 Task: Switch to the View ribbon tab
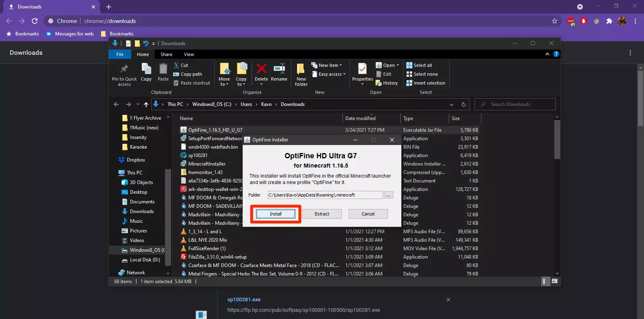(x=189, y=54)
